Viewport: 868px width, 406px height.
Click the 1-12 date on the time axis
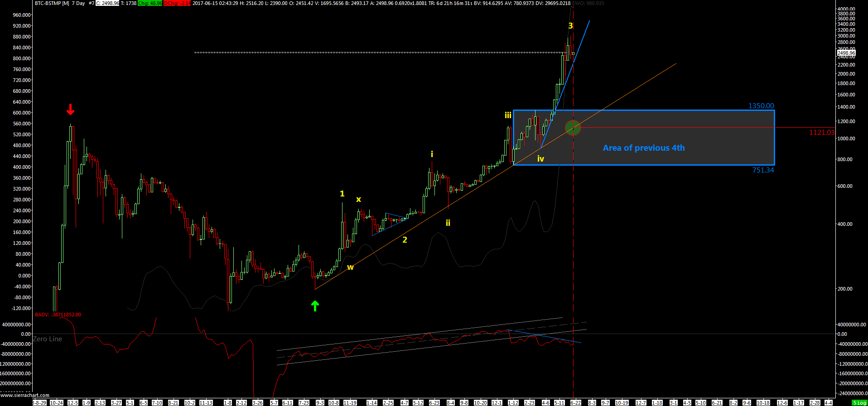click(x=513, y=402)
